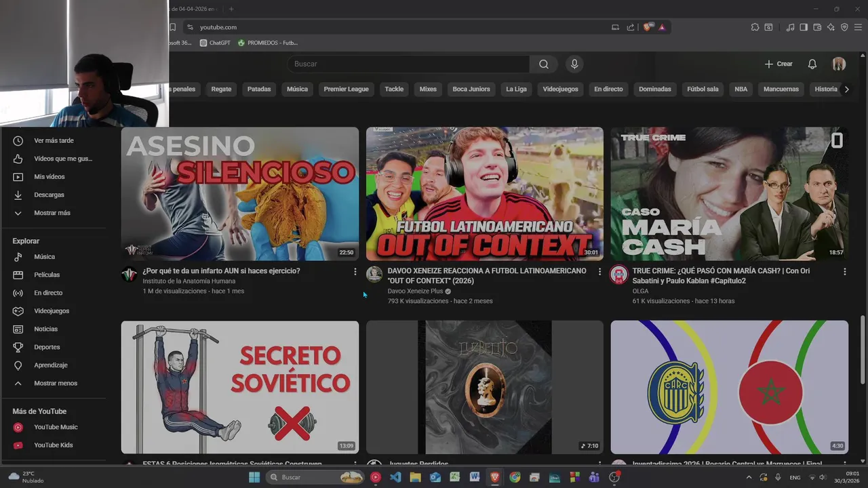The height and width of the screenshot is (488, 868).
Task: Open the browser extensions puzzle icon
Action: point(755,27)
